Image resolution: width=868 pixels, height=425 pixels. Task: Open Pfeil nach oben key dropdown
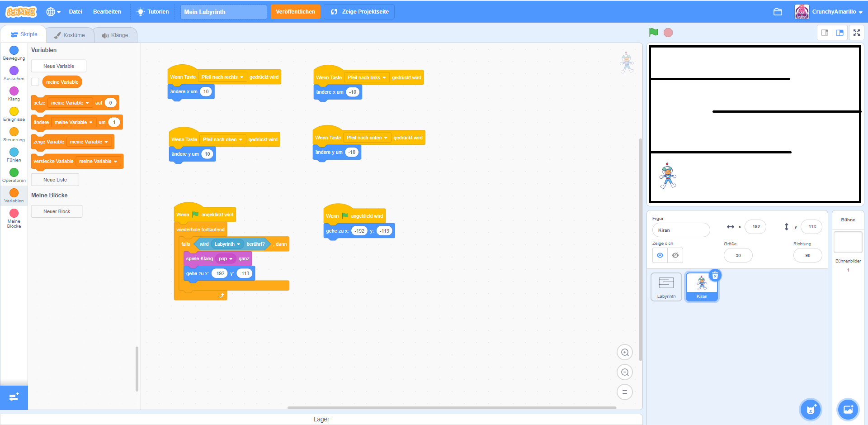point(222,139)
